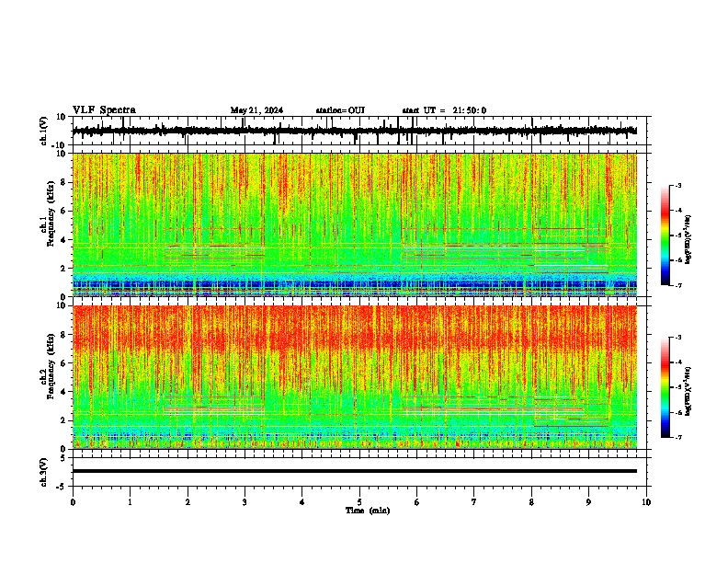Click time axis tick label "4"

pos(302,502)
